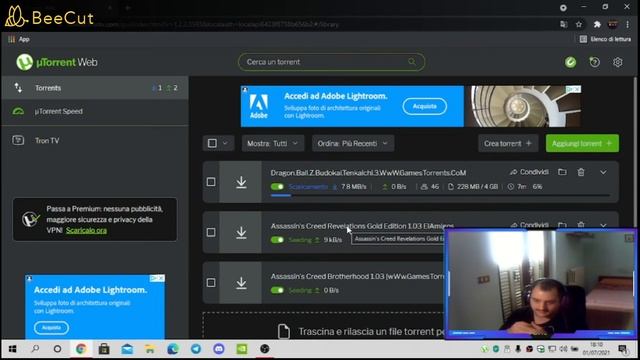Click download icon for Assassin's Creed Revelations
Viewport: 640px width, 360px height.
click(241, 232)
